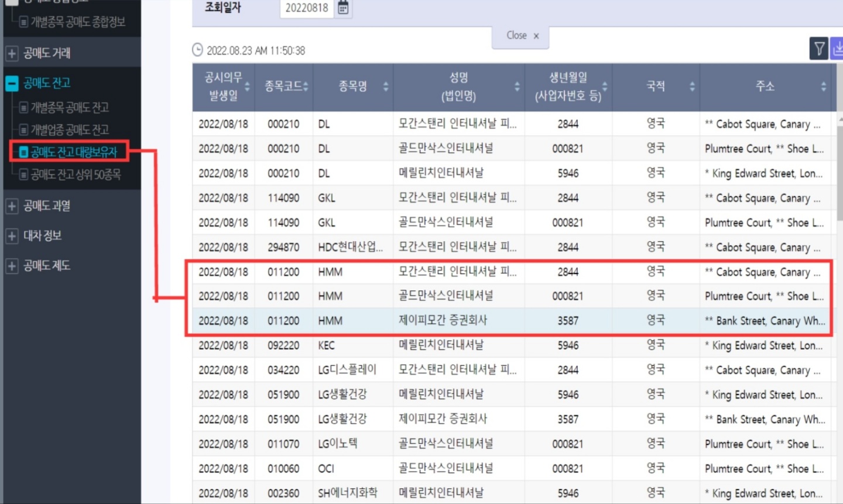Image resolution: width=843 pixels, height=504 pixels.
Task: Expand the 공매도 과열 menu
Action: [12, 206]
